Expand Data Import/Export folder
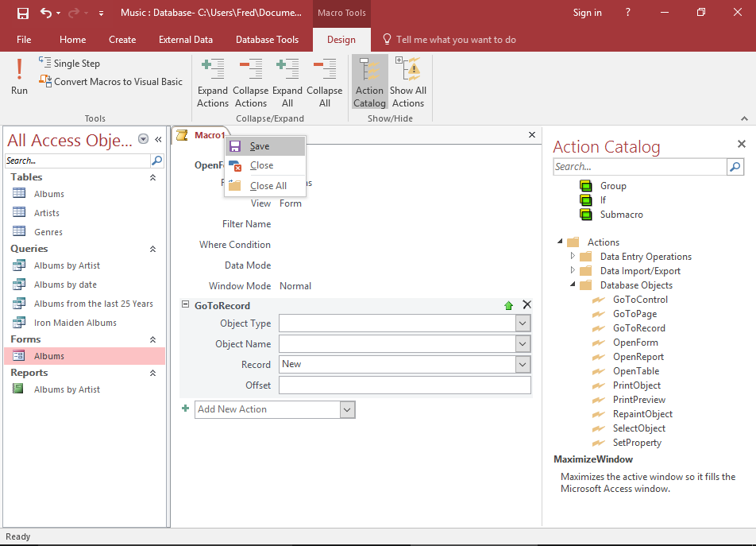This screenshot has height=546, width=756. point(573,270)
